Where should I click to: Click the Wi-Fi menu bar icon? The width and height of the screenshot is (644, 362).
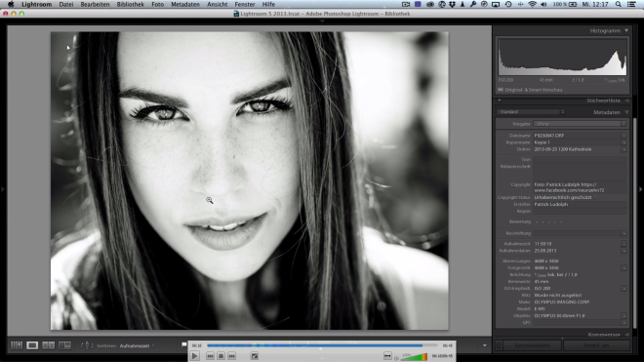[533, 4]
